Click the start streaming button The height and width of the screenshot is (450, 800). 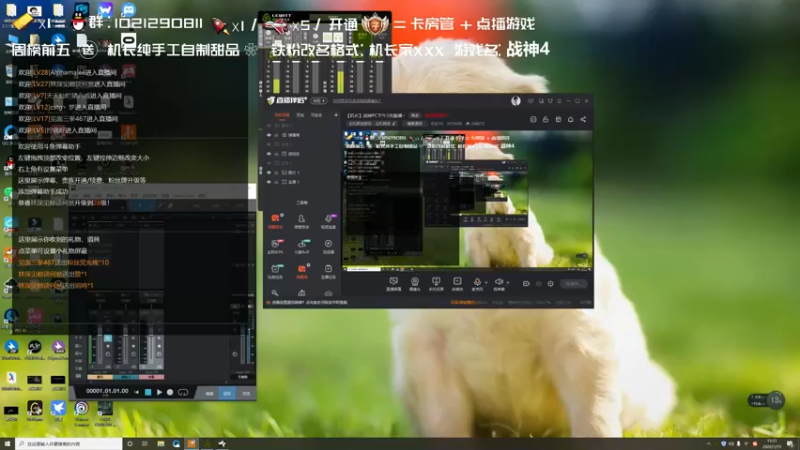pos(573,284)
